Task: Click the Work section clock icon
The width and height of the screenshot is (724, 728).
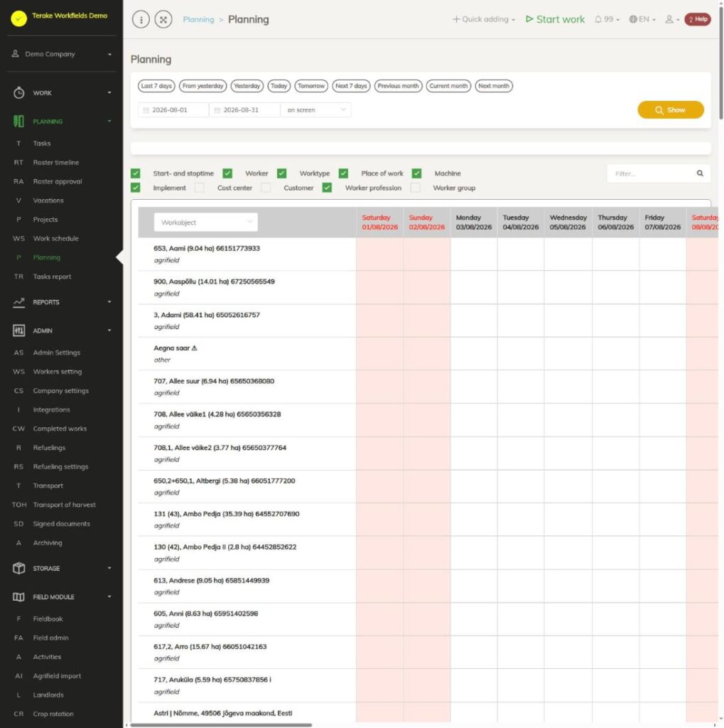Action: pos(18,93)
